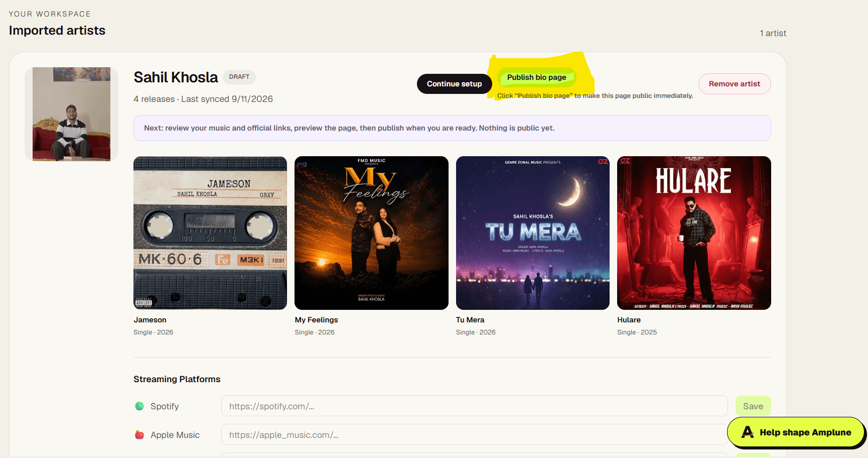
Task: Click the Spotify platform label
Action: pos(165,406)
